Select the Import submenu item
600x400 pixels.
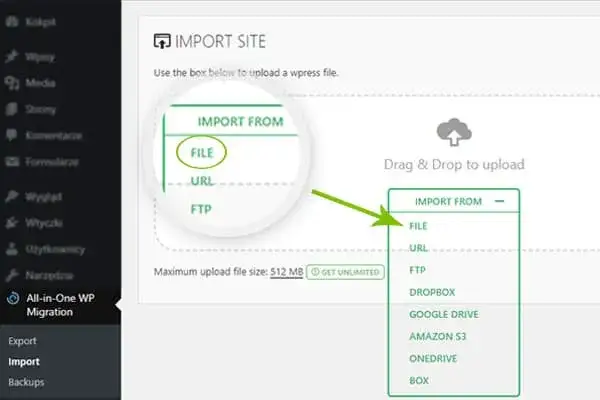pyautogui.click(x=24, y=362)
